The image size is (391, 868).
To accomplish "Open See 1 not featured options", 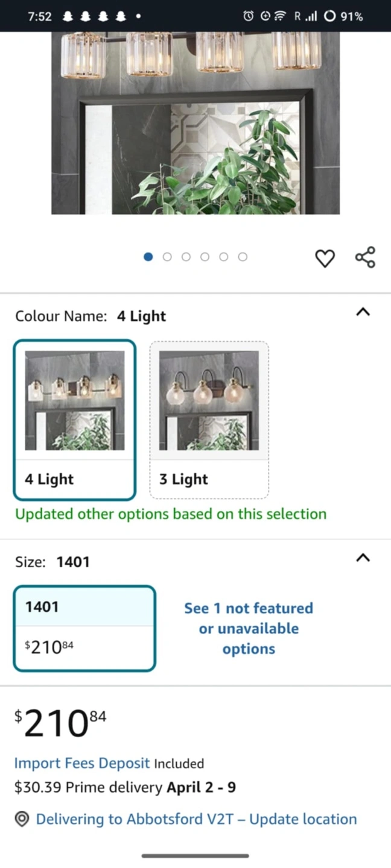I will point(249,628).
